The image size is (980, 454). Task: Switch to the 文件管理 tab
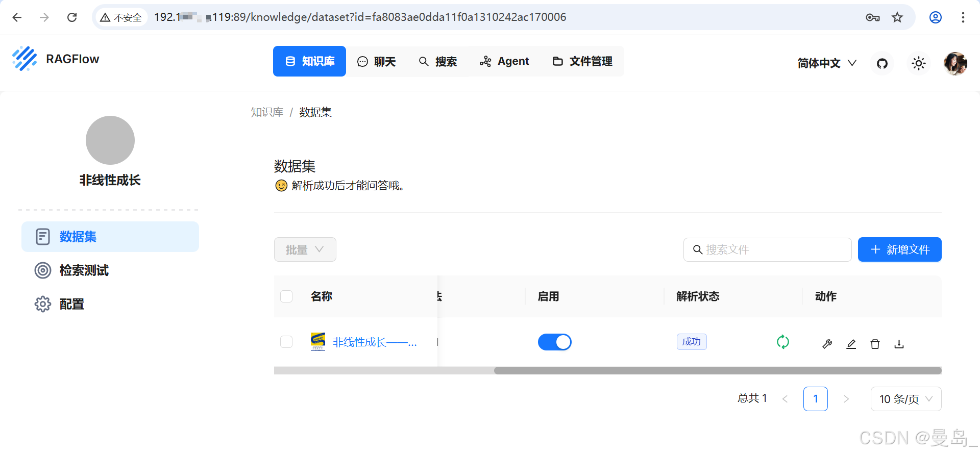(x=582, y=61)
